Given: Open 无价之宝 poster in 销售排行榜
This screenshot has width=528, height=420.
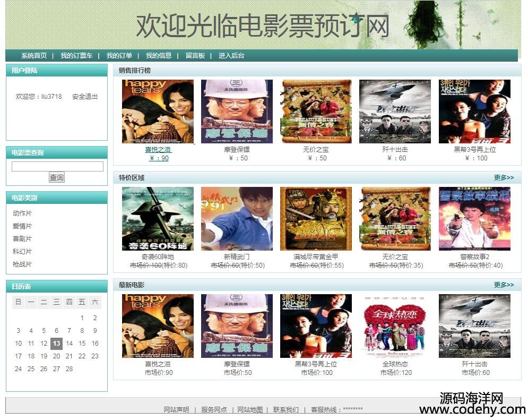Looking at the screenshot, I should click(x=316, y=112).
